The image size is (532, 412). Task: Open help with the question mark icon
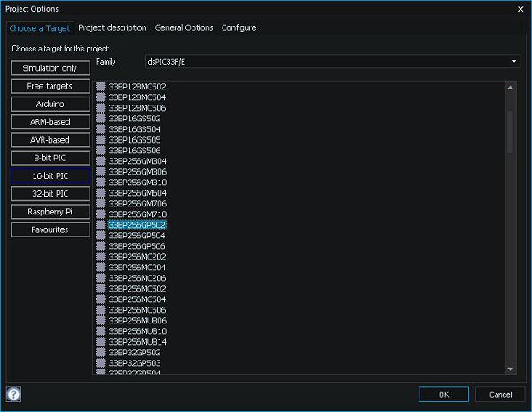13,394
